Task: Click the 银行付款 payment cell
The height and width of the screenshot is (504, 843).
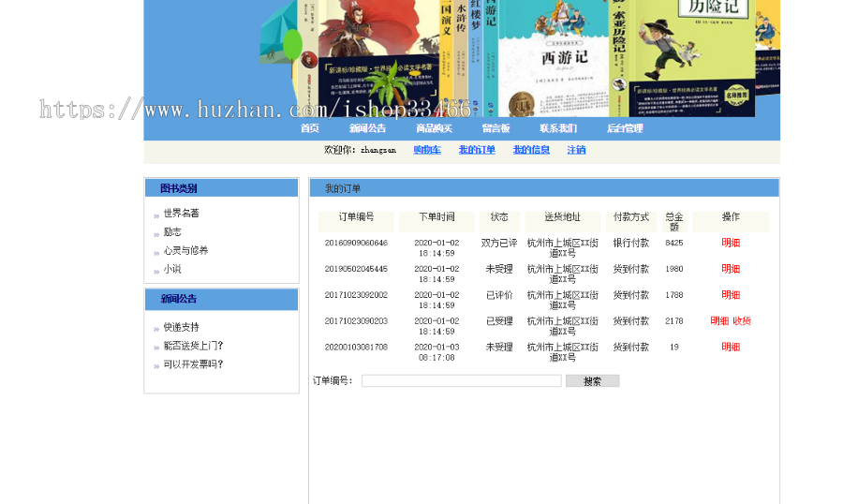Action: click(x=631, y=244)
